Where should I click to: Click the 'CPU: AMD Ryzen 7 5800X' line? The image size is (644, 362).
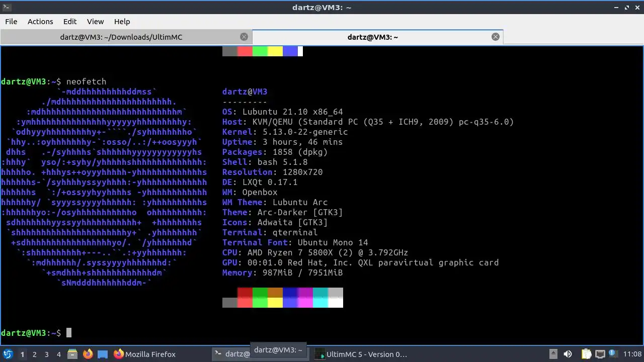pos(315,252)
